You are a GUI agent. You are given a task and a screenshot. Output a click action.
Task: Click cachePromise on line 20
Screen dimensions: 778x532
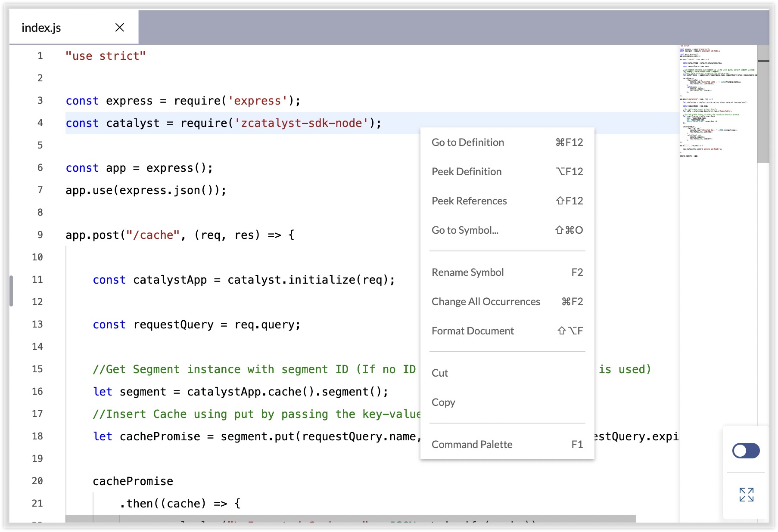[x=133, y=481]
